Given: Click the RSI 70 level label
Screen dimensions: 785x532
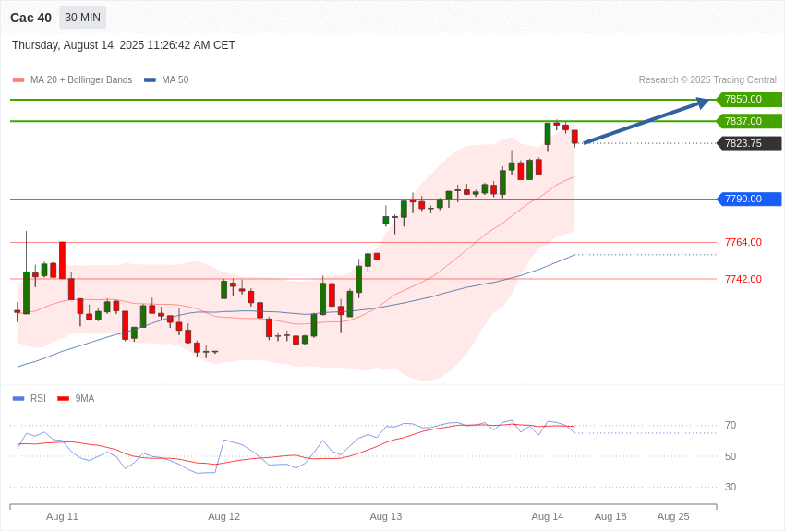Looking at the screenshot, I should coord(731,426).
